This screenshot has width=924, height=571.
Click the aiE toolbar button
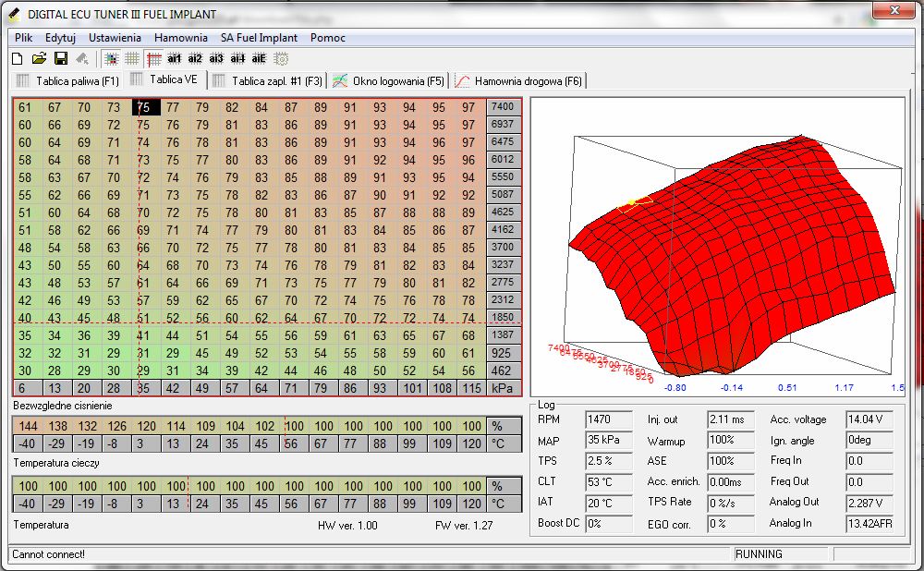point(260,59)
